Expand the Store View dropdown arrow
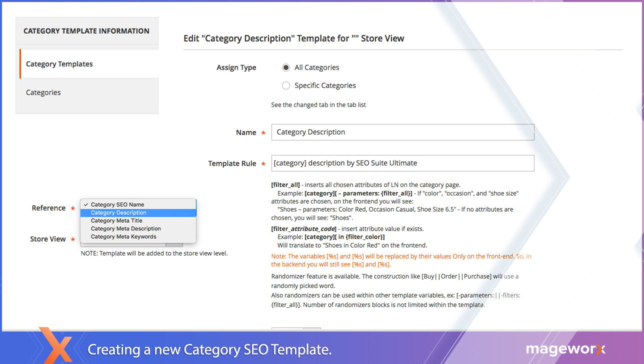This screenshot has width=644, height=364. coord(174,244)
